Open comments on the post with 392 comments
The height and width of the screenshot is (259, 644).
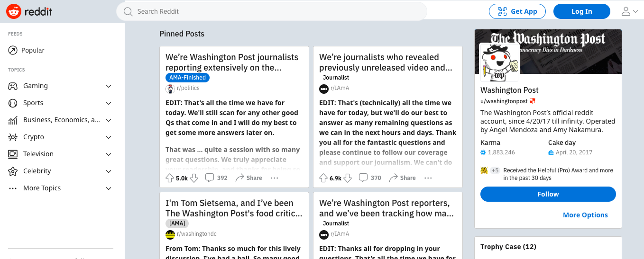coord(216,178)
